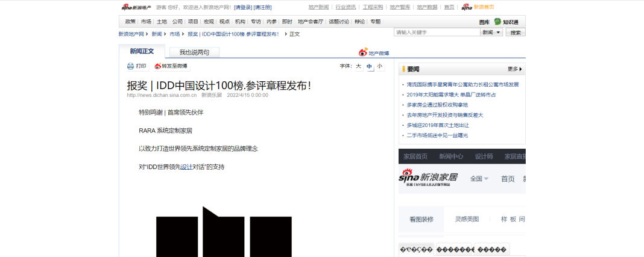Open the 行业资讯 top link
Viewport: 644px width, 257px height.
point(346,7)
